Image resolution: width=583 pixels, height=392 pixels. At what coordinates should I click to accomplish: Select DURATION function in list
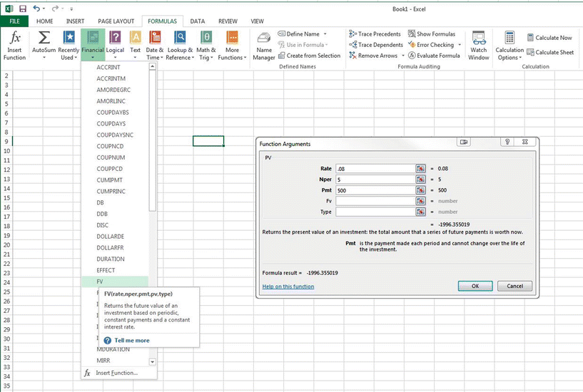115,259
